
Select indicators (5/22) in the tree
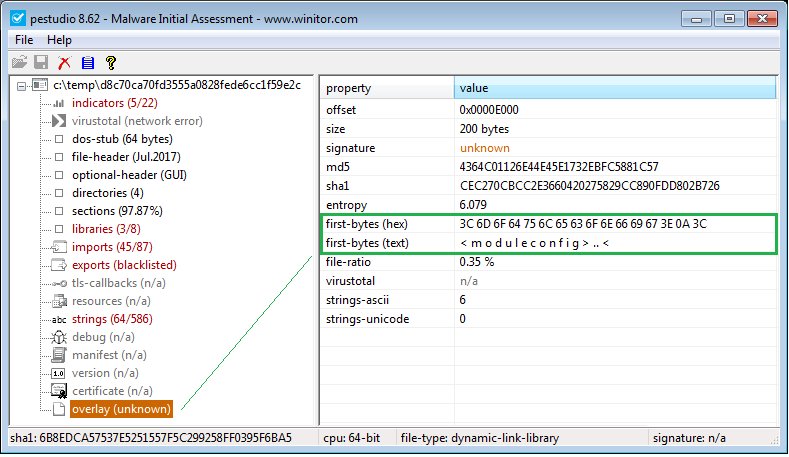115,103
